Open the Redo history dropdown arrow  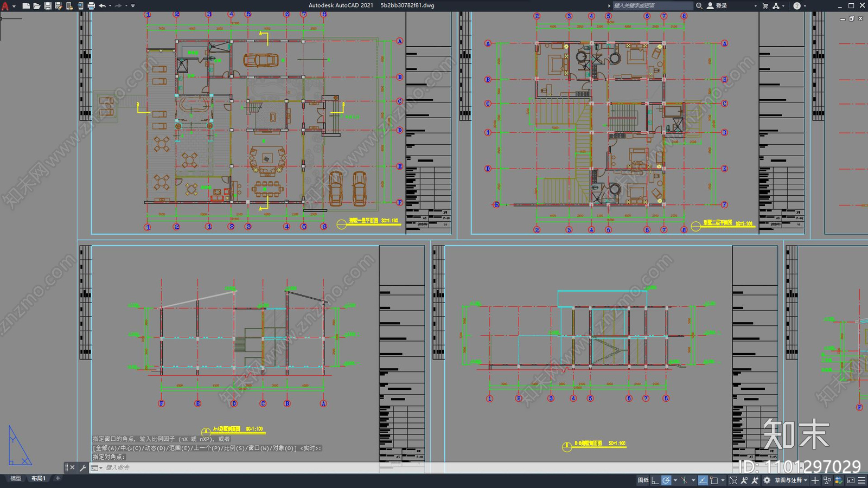coord(126,6)
